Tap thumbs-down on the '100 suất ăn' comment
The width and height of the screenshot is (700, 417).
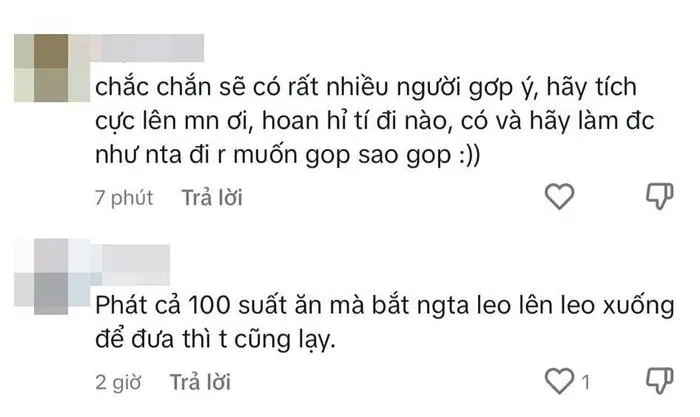[x=660, y=381]
